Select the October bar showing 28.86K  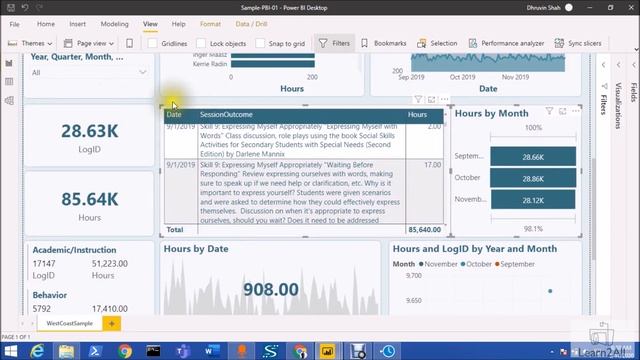(533, 178)
